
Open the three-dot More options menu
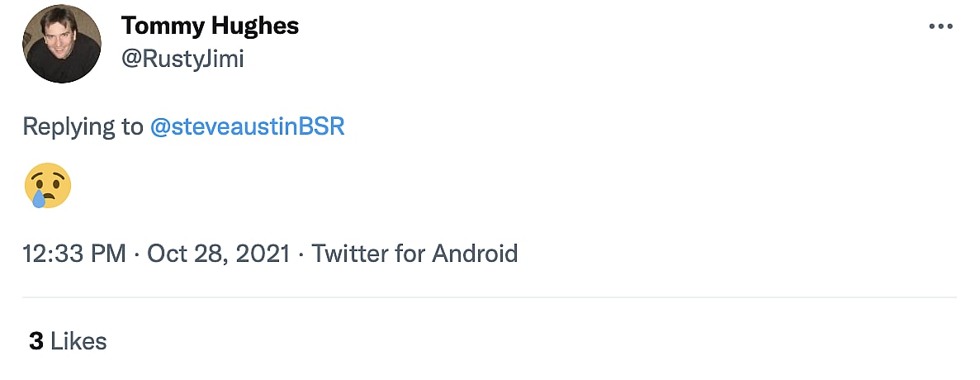coord(940,26)
